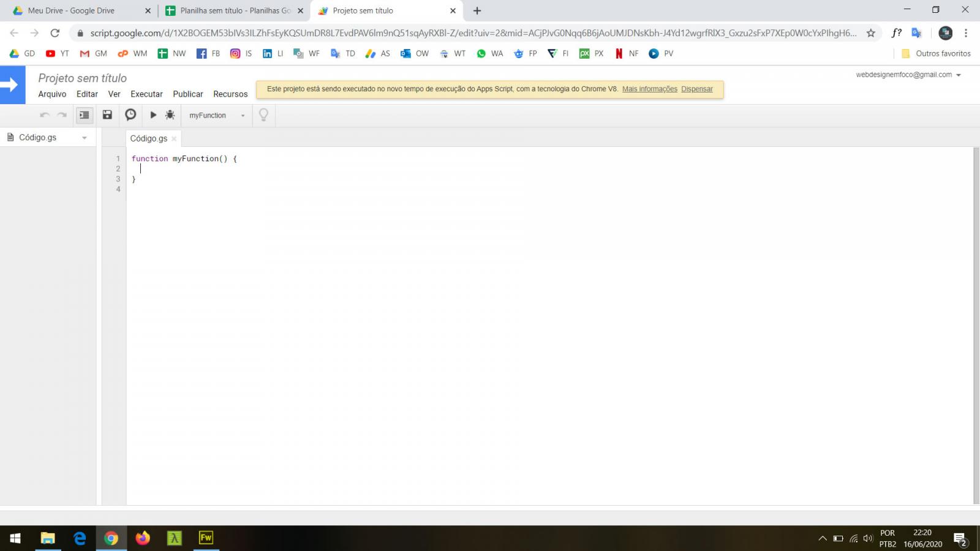Open the LI LinkedIn bookmark
Viewport: 980px width, 551px height.
pyautogui.click(x=273, y=53)
